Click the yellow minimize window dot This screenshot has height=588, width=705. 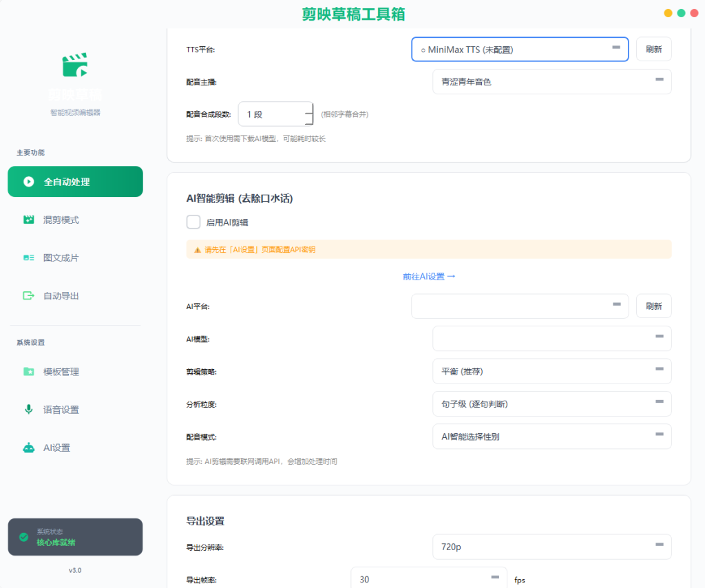[x=668, y=13]
